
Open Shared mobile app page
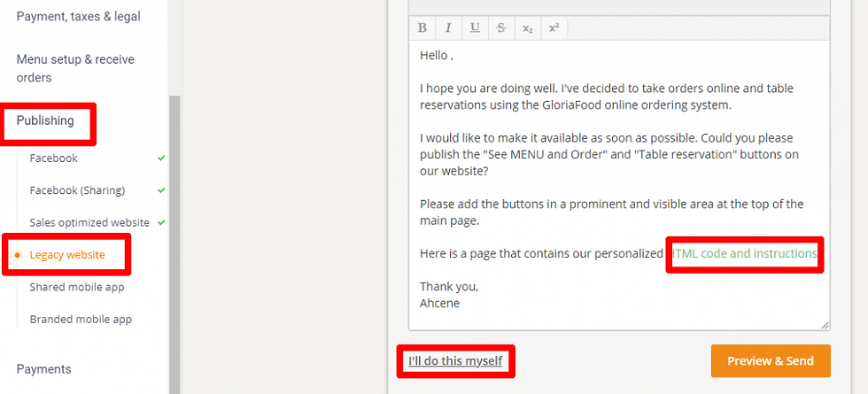[77, 287]
